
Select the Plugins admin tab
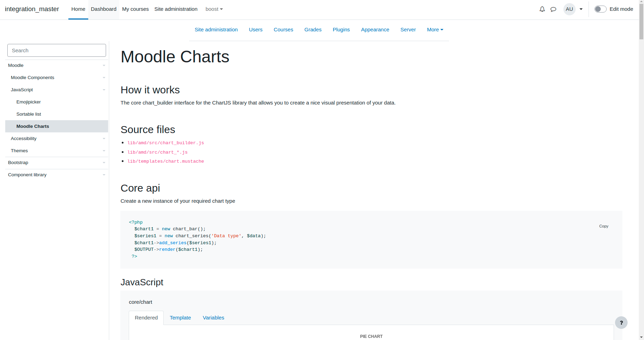pos(341,30)
